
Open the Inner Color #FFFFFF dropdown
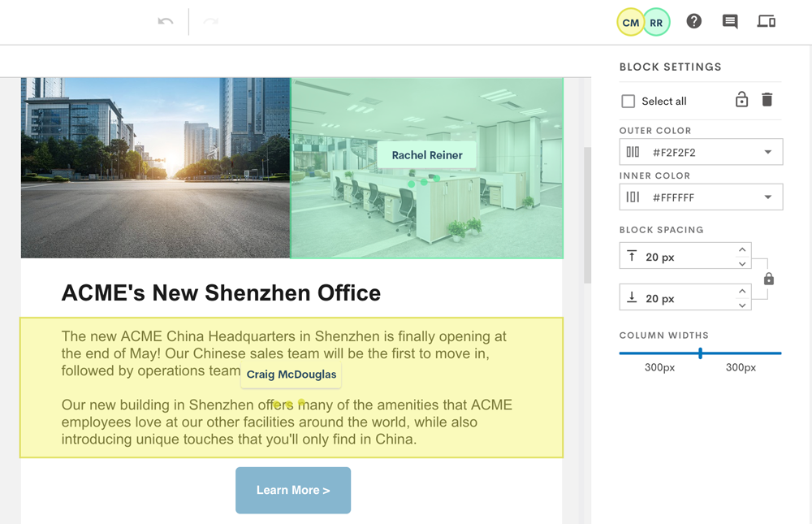pyautogui.click(x=701, y=197)
